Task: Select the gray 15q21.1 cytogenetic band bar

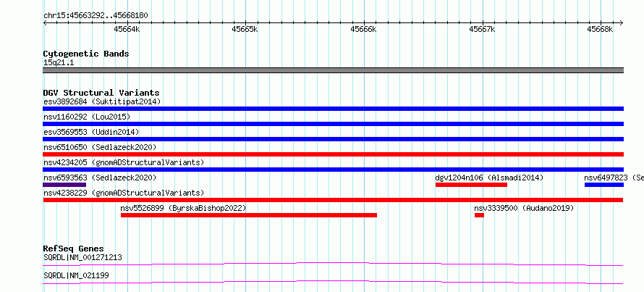Action: tap(333, 70)
